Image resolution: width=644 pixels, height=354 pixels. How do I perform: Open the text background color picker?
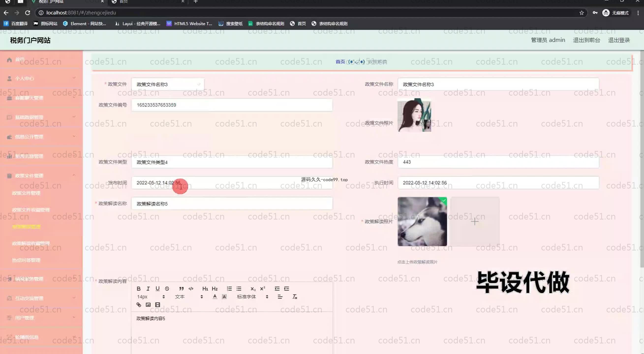224,296
